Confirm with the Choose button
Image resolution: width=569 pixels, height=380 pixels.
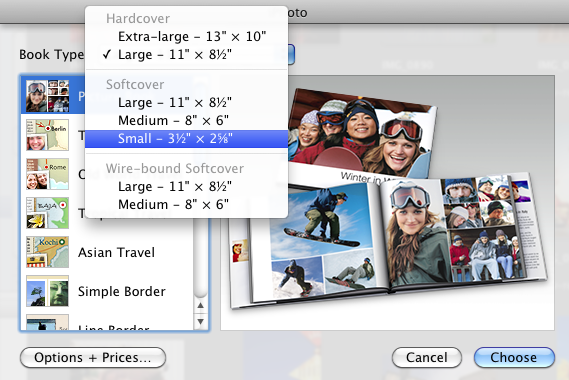[514, 357]
